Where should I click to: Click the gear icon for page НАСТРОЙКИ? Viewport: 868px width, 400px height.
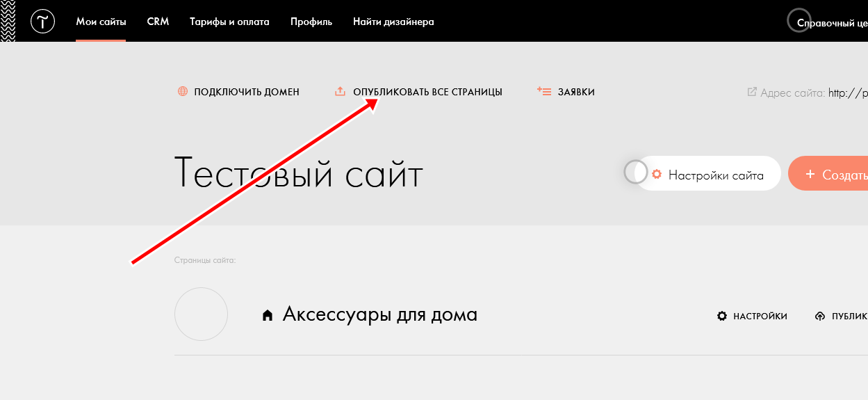722,317
